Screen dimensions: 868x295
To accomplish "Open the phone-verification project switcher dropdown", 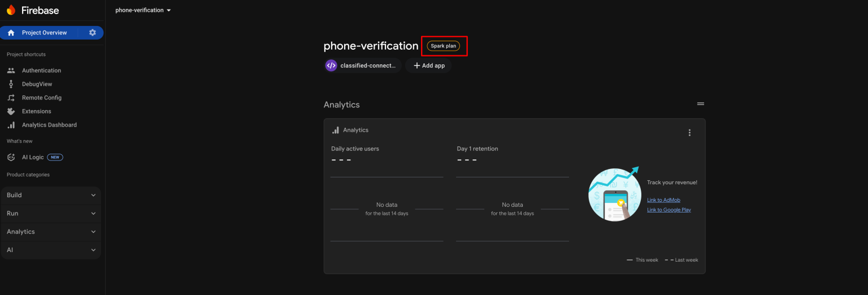I will [x=143, y=10].
